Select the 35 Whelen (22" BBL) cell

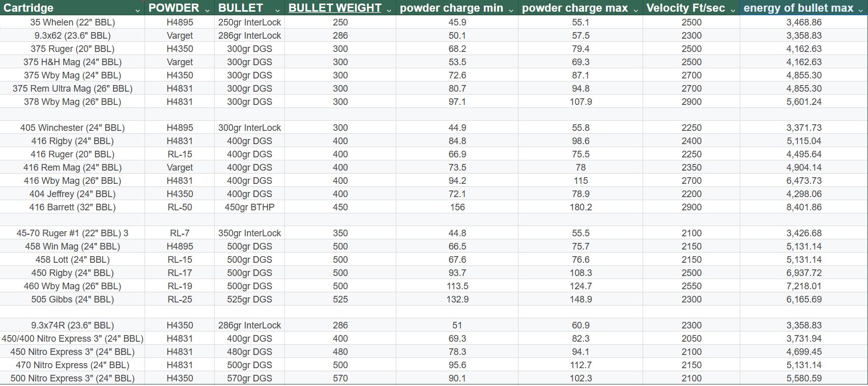(x=72, y=22)
